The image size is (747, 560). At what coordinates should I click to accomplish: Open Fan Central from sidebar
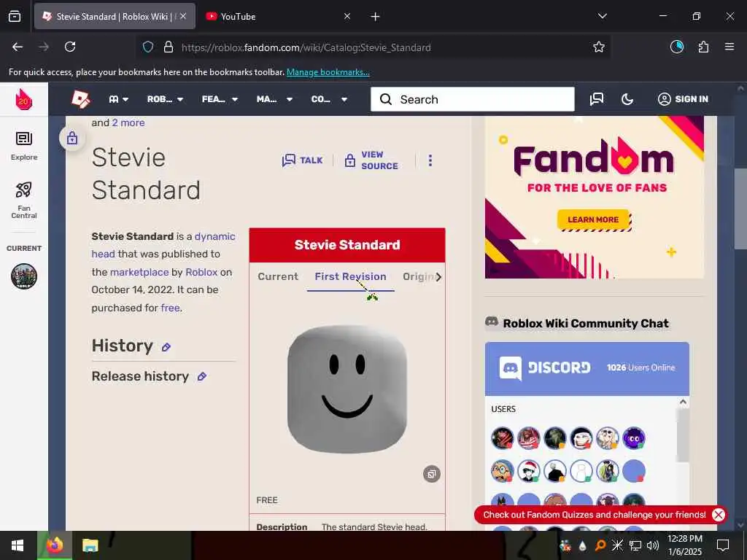24,200
